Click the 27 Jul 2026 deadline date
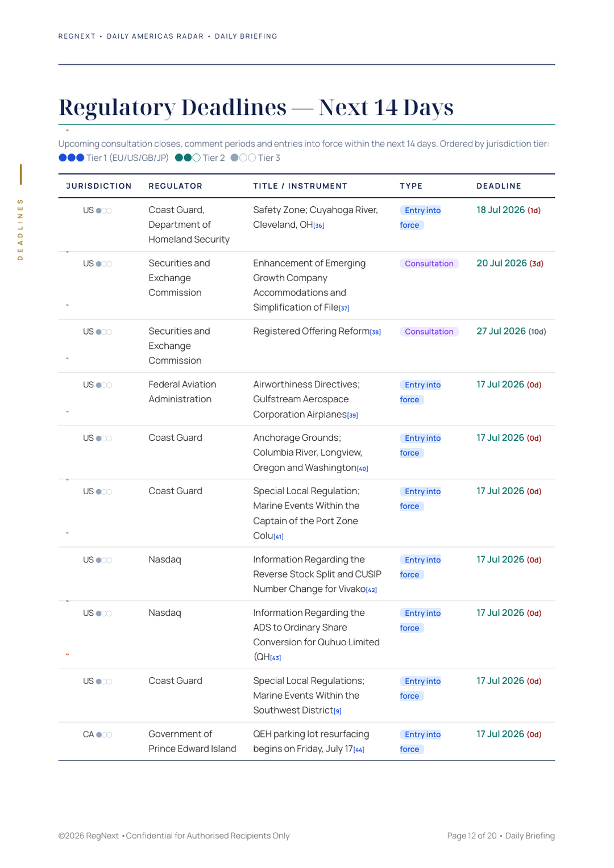614x868 pixels. [501, 331]
